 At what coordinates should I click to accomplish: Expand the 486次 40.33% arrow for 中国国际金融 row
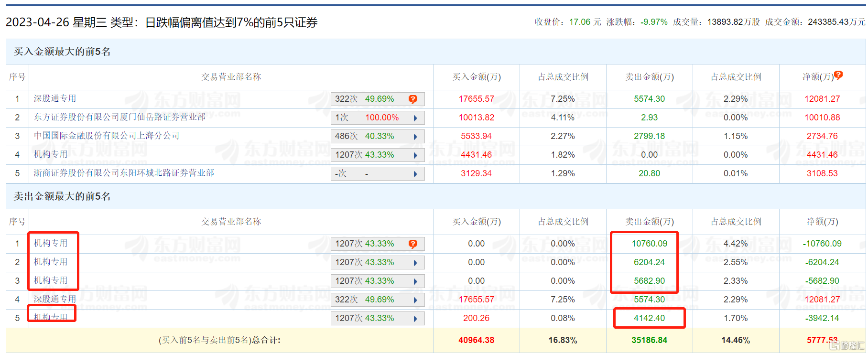(415, 137)
